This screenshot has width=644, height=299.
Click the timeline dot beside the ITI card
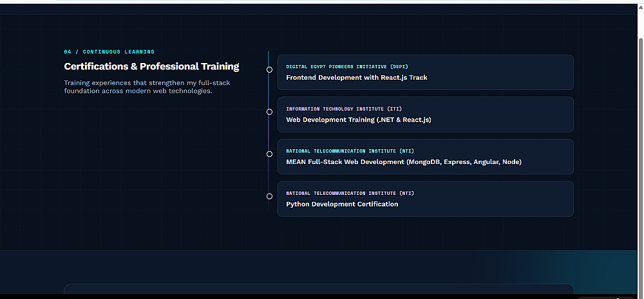(269, 112)
